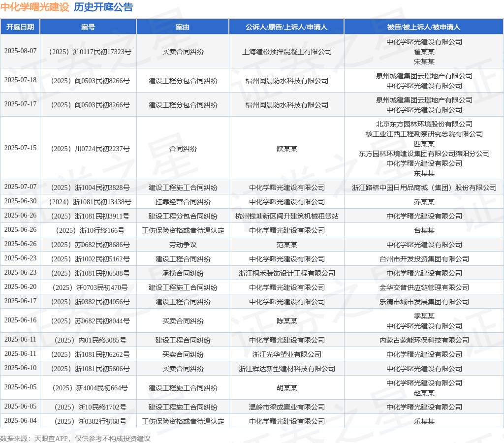Click defendant name 季某某

pos(424,316)
